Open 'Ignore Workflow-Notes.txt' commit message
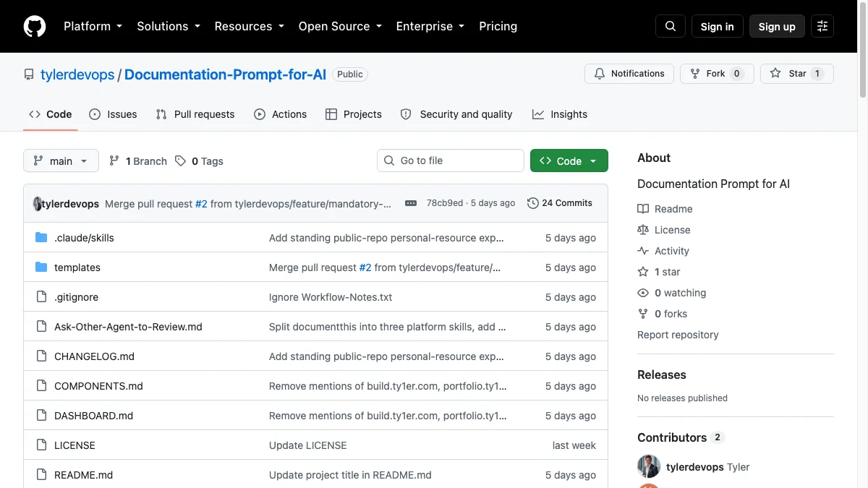Image resolution: width=868 pixels, height=488 pixels. coord(331,297)
